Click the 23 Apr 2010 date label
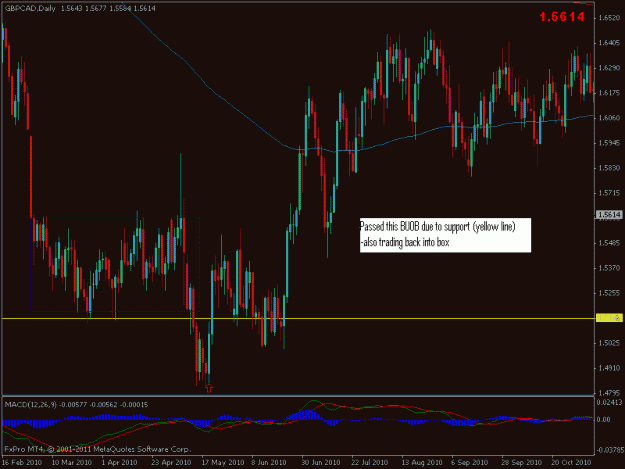 pos(171,462)
